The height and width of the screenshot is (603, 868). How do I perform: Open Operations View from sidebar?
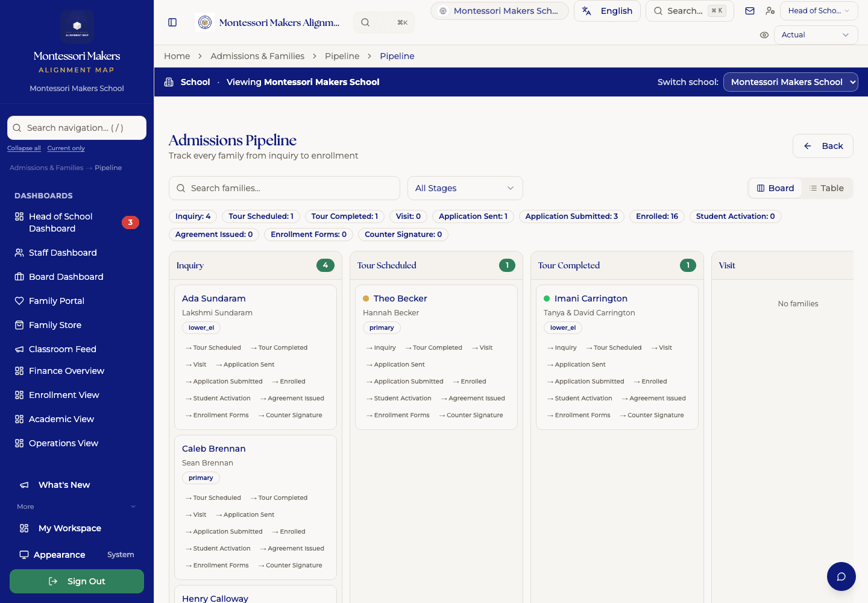[77, 443]
